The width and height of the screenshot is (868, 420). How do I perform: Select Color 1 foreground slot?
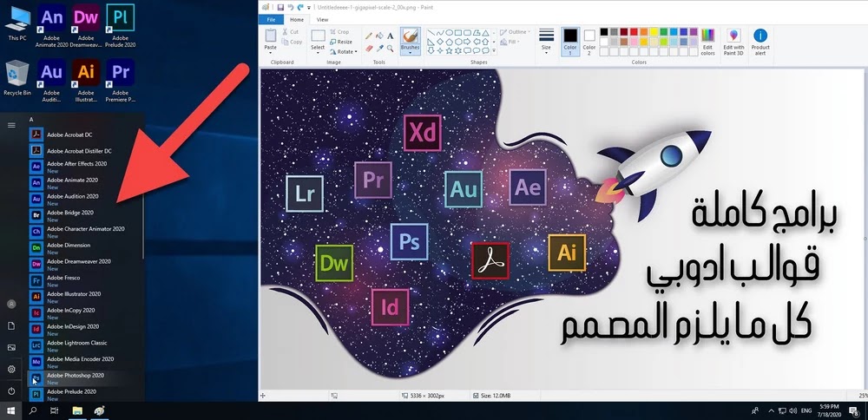point(570,42)
